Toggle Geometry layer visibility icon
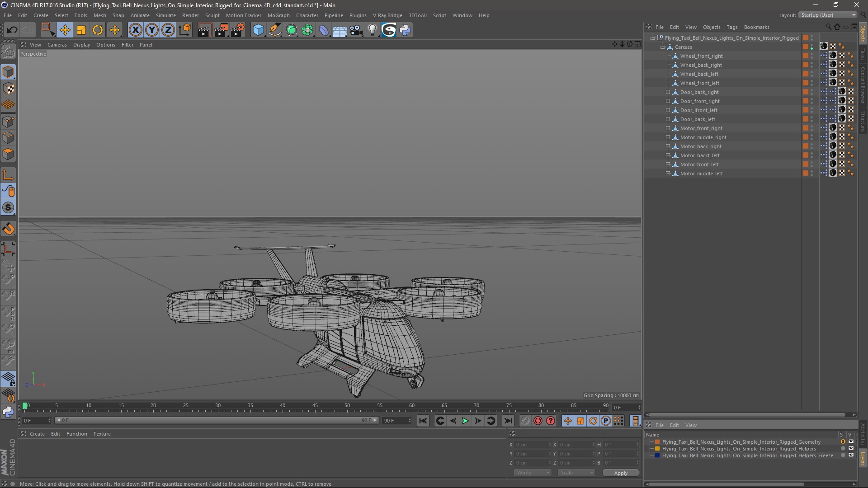The image size is (868, 488). [x=851, y=442]
